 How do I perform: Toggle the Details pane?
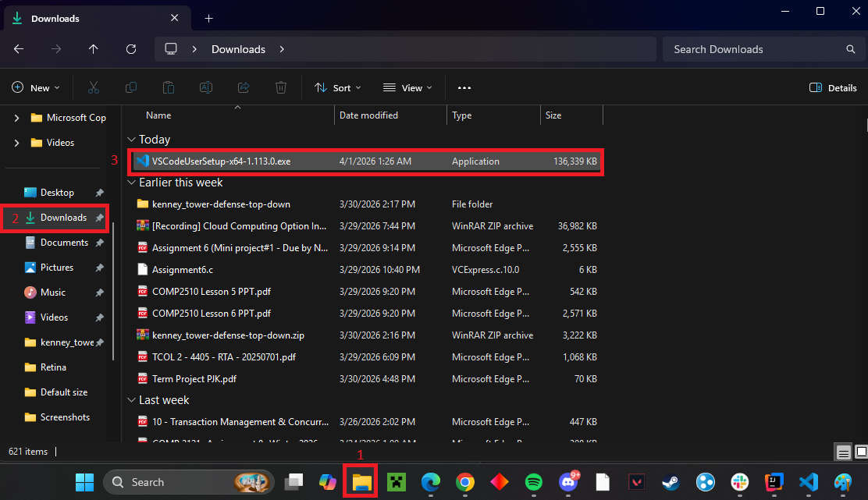tap(832, 87)
